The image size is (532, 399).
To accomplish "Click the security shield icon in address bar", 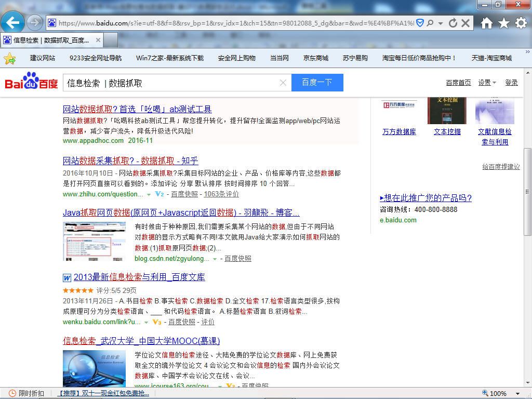I will [420, 23].
